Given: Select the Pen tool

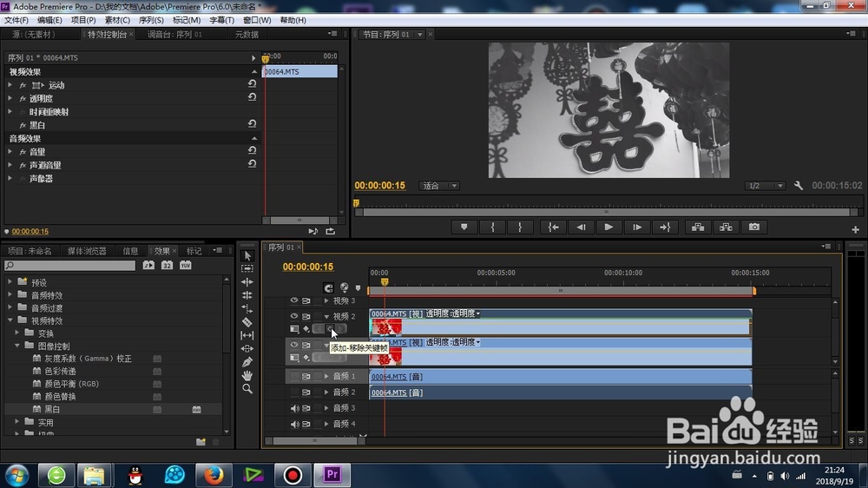Looking at the screenshot, I should (x=247, y=362).
